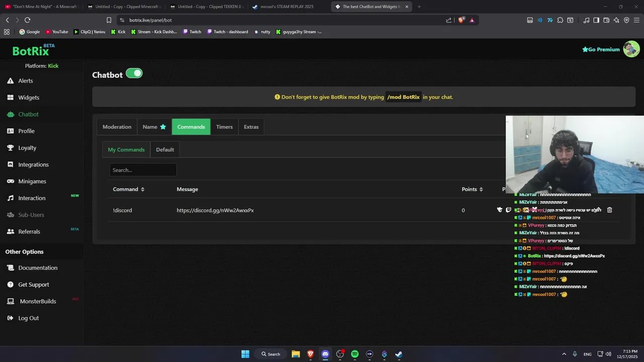Open the Brave Wallet toolbar icon
644x362 pixels.
[606, 20]
